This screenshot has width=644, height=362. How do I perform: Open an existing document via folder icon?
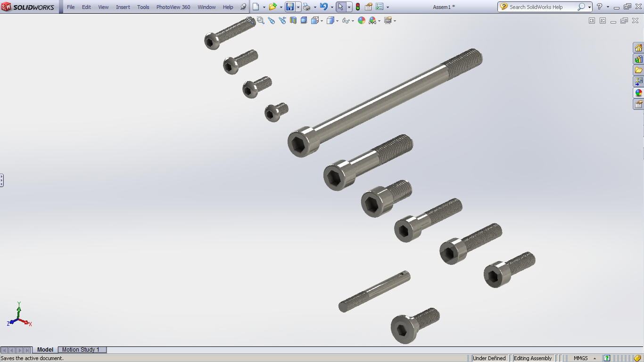click(x=272, y=7)
